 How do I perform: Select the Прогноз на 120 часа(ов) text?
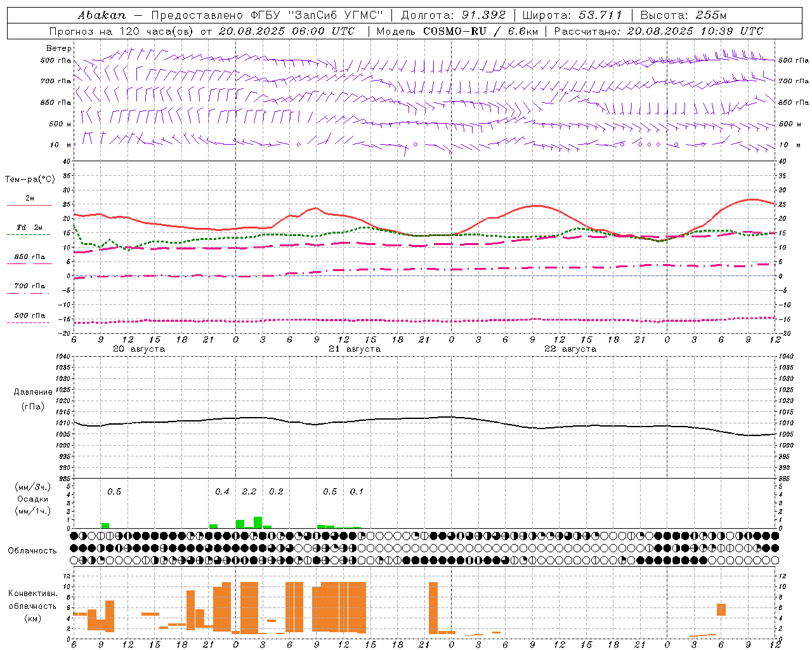(x=122, y=31)
